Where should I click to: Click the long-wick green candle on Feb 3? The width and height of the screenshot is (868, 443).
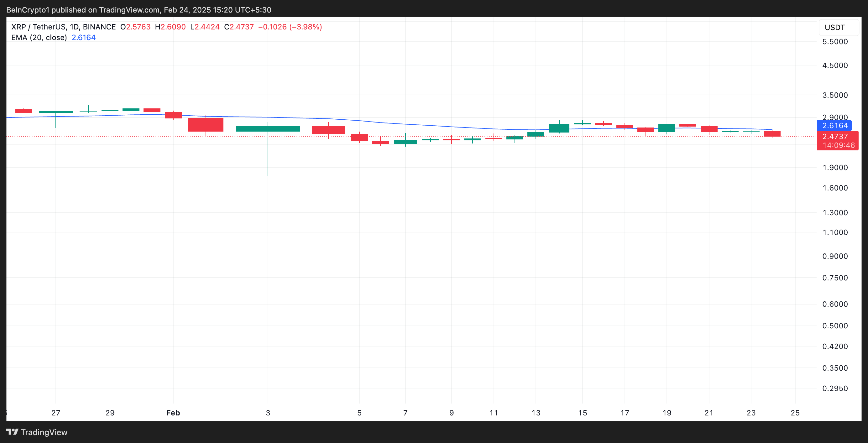(268, 129)
